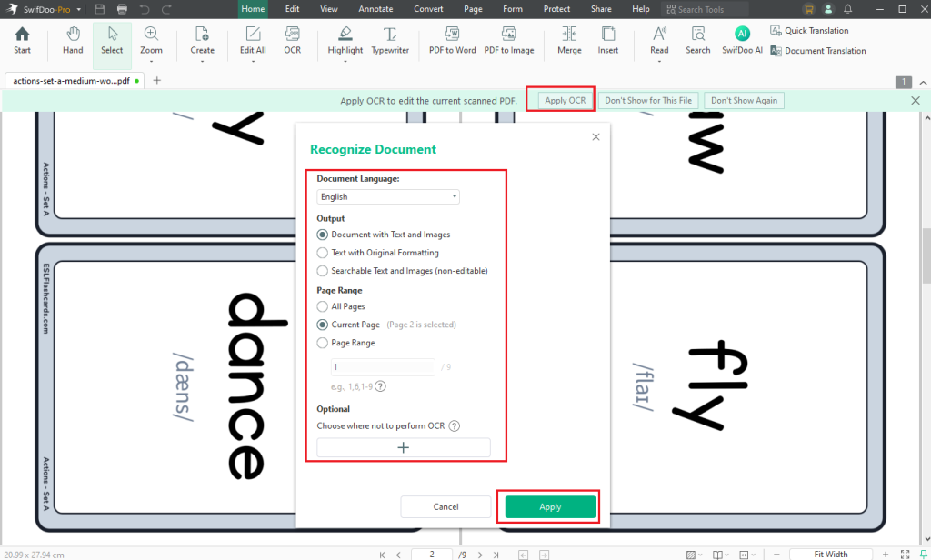The height and width of the screenshot is (560, 931).
Task: Click Cancel in Recognize Document dialog
Action: (445, 506)
